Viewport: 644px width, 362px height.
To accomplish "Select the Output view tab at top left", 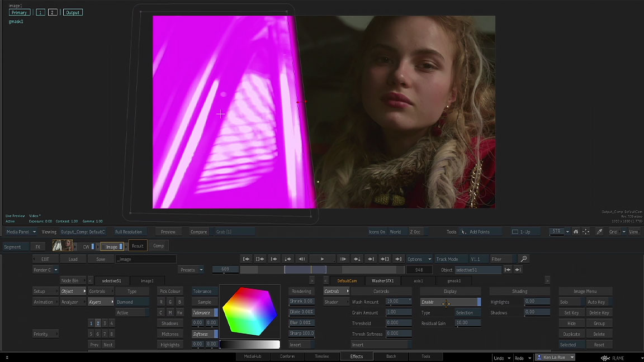I will point(73,12).
